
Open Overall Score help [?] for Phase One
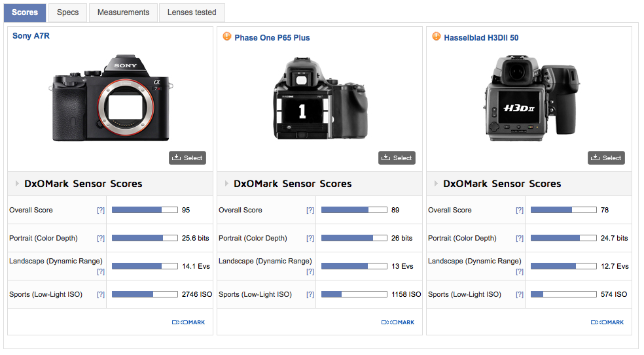coord(310,210)
